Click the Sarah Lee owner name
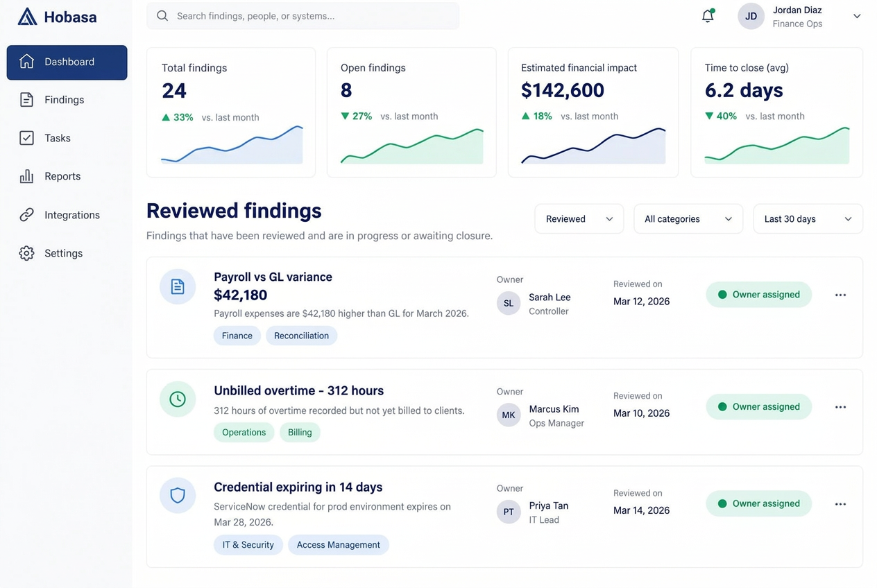Screen dimensions: 877x588 [x=550, y=297]
